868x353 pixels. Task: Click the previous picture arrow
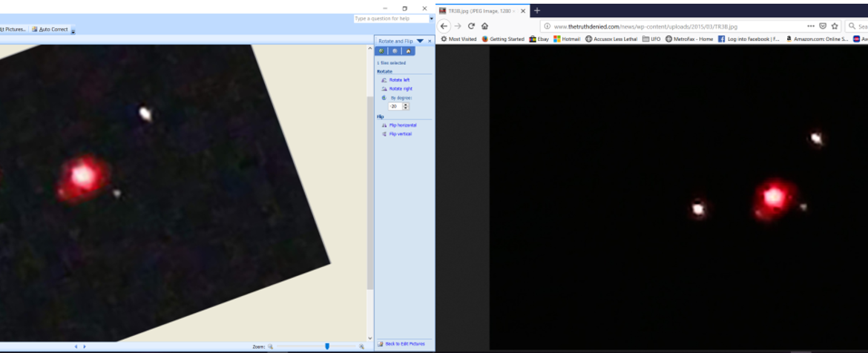76,346
